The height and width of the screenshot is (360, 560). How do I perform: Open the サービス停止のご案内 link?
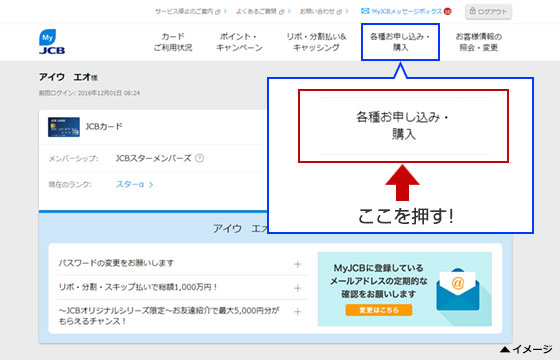point(188,11)
